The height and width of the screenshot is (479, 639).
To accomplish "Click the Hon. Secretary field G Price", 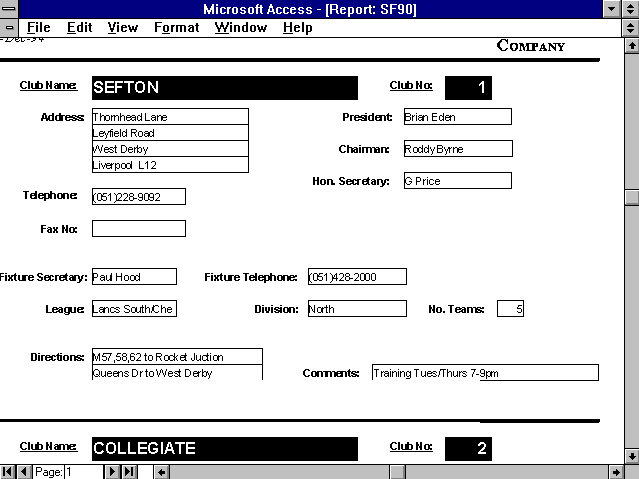I will coord(458,181).
